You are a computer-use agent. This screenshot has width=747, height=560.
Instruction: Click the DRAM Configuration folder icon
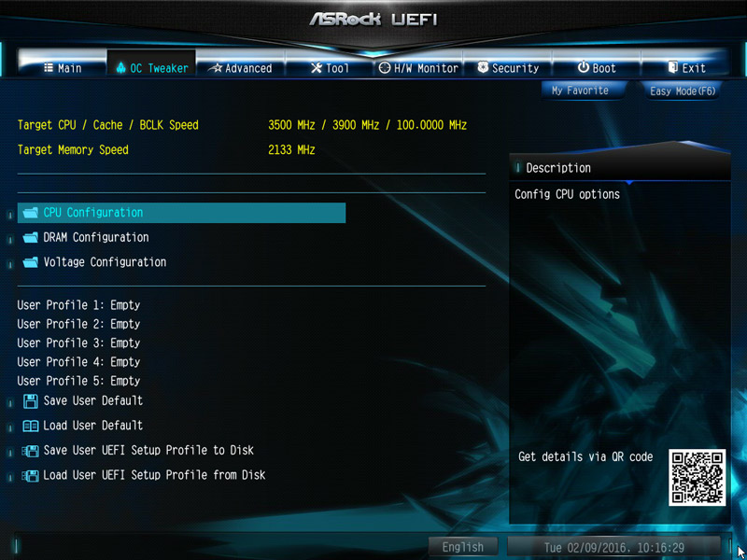tap(31, 237)
